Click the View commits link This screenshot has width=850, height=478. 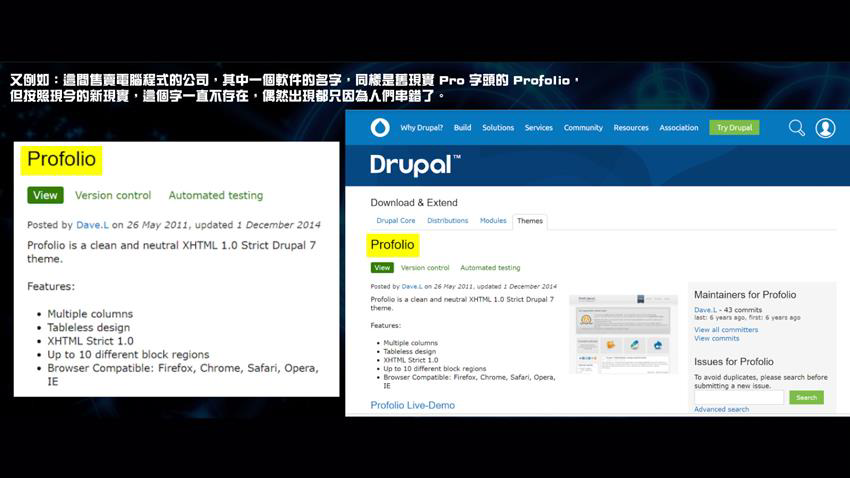click(717, 338)
